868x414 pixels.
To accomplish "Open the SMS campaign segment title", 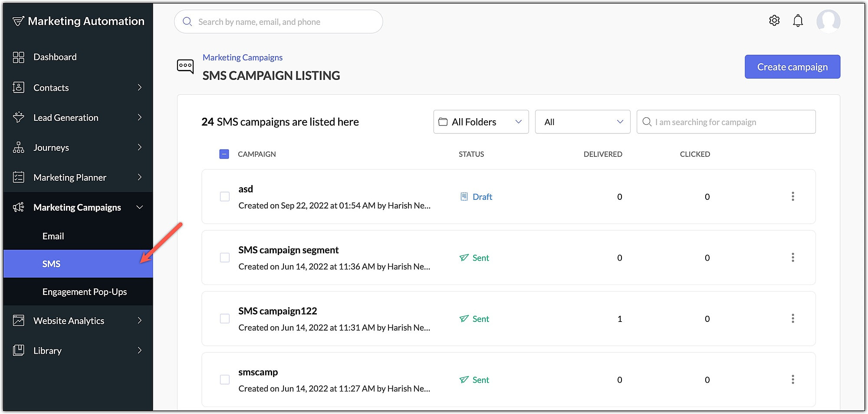I will (x=289, y=250).
